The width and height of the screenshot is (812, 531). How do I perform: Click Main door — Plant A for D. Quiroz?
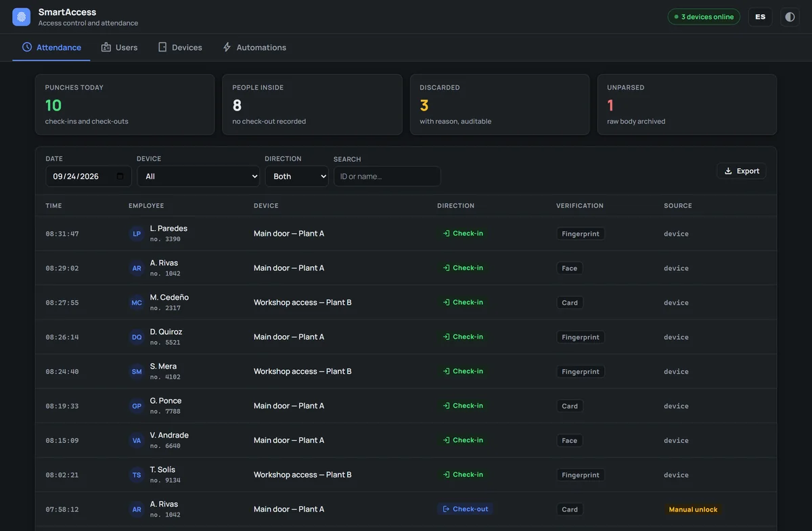[x=289, y=337]
